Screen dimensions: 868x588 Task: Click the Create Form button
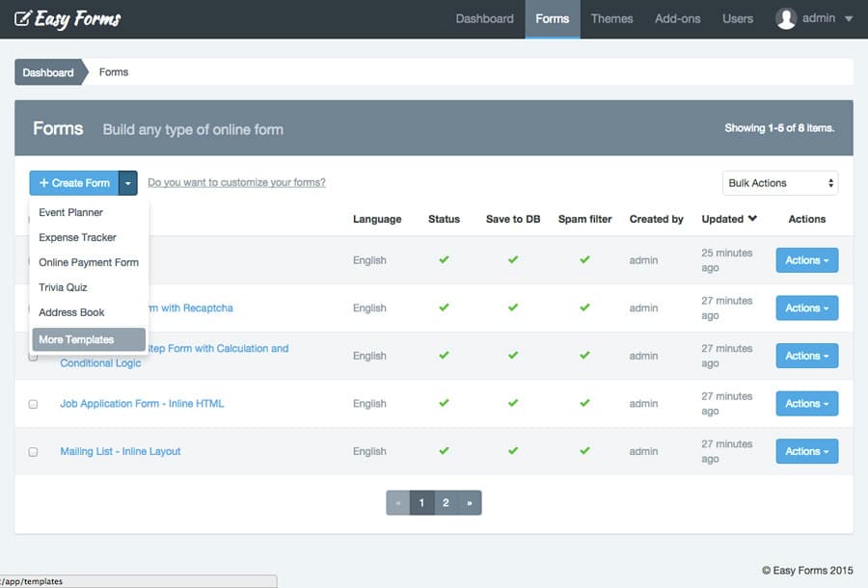74,183
